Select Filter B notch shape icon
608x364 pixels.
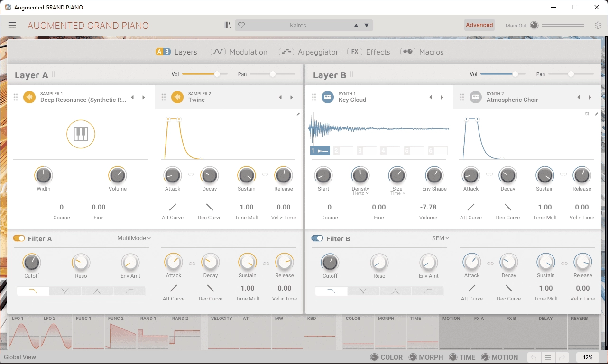tap(363, 291)
